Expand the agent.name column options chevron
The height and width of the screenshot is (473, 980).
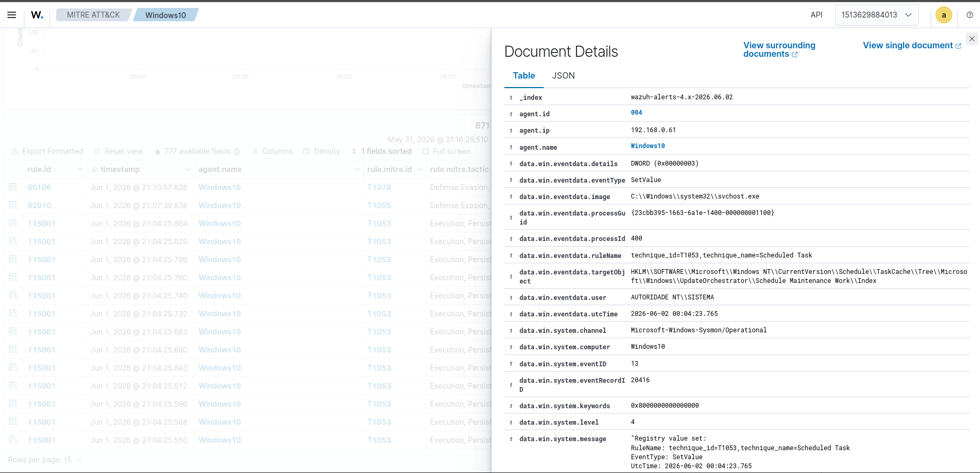357,169
